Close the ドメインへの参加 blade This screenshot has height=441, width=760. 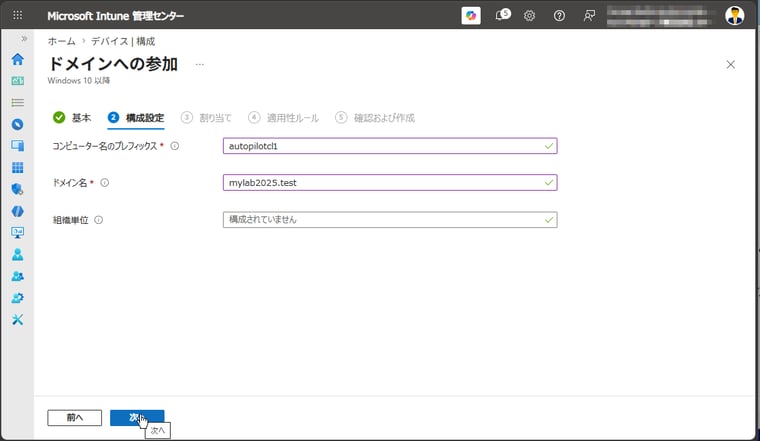[730, 64]
